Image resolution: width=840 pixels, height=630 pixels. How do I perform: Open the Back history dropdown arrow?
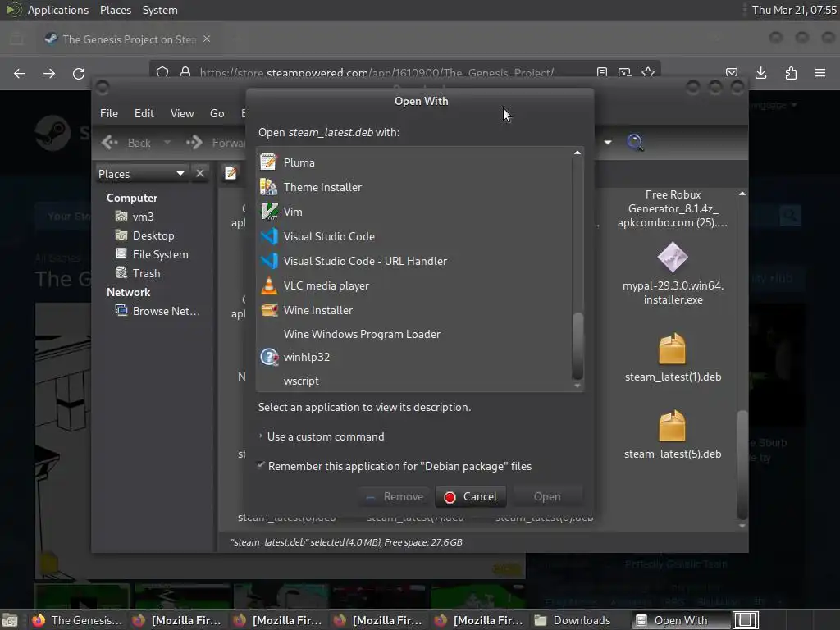[167, 143]
